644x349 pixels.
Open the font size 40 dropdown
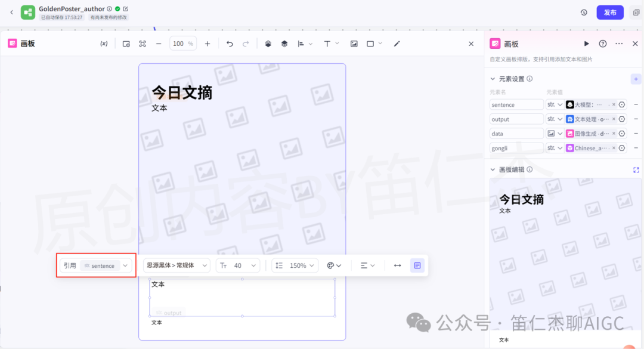238,265
